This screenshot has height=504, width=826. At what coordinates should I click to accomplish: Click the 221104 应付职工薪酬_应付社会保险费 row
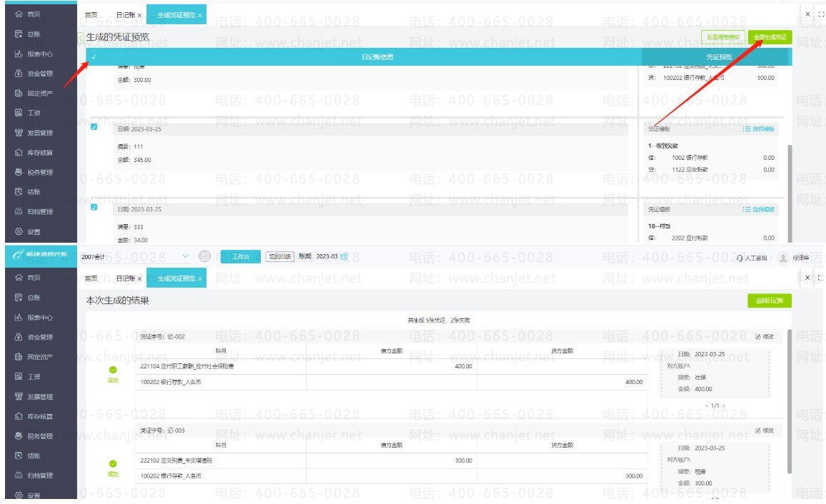391,366
